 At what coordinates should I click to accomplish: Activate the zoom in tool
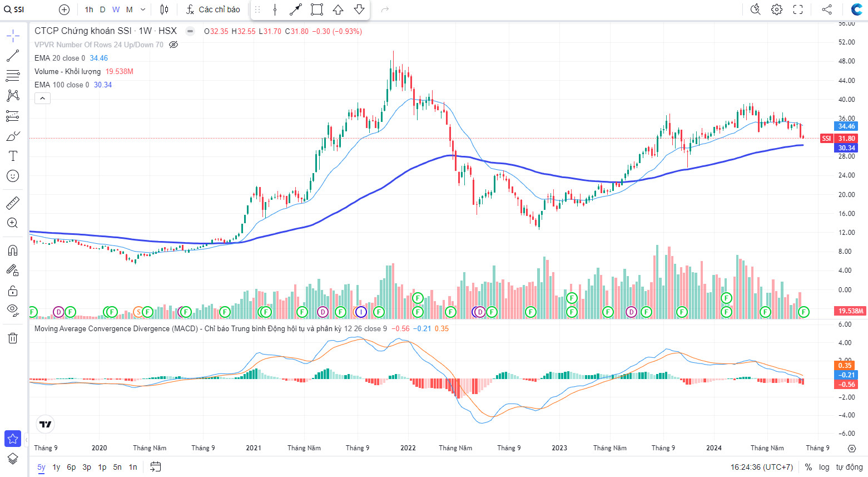tap(13, 223)
